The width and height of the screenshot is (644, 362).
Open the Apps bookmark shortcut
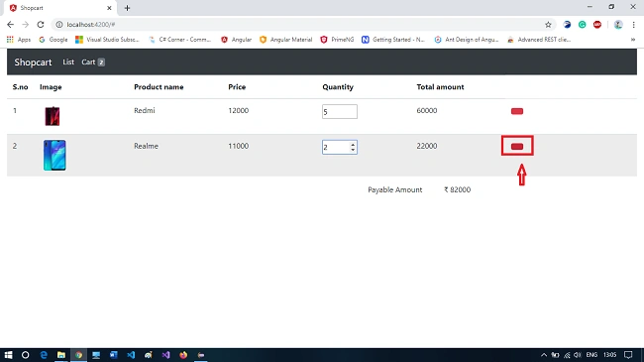tap(19, 40)
